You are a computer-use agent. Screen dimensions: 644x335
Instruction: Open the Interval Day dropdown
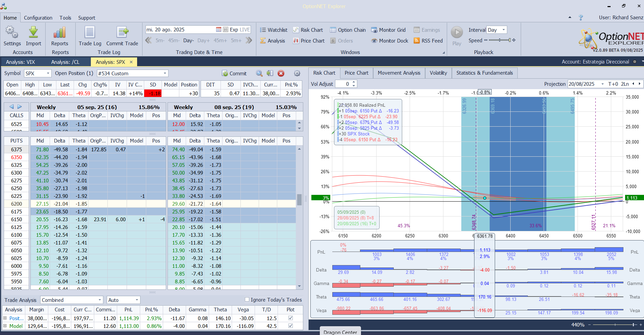(504, 30)
